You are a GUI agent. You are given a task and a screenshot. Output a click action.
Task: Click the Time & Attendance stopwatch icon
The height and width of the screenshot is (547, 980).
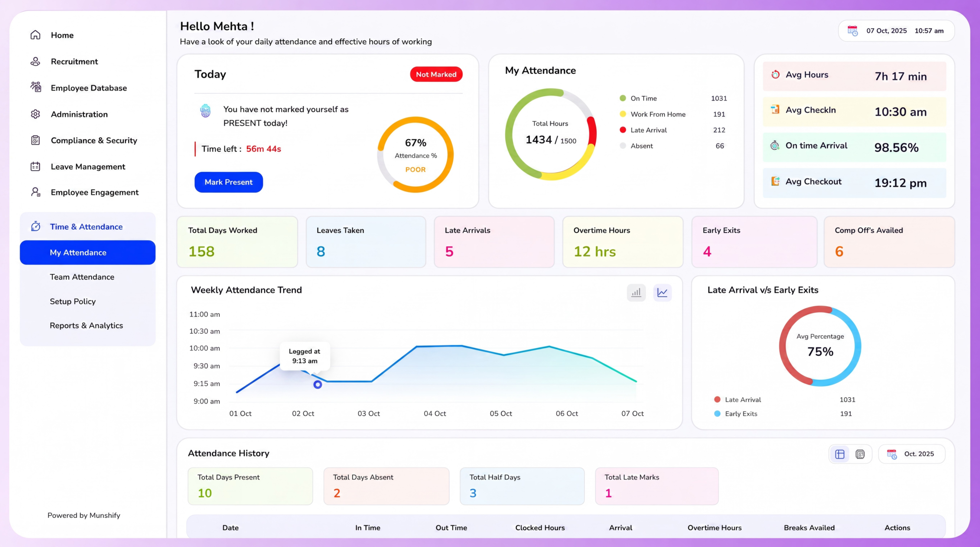[x=35, y=226]
